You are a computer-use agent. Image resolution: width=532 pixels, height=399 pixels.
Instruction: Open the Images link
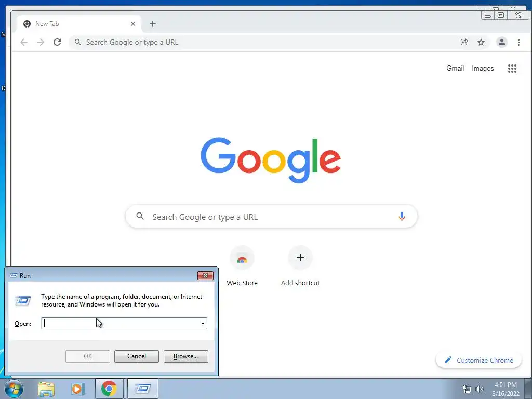[x=483, y=68]
